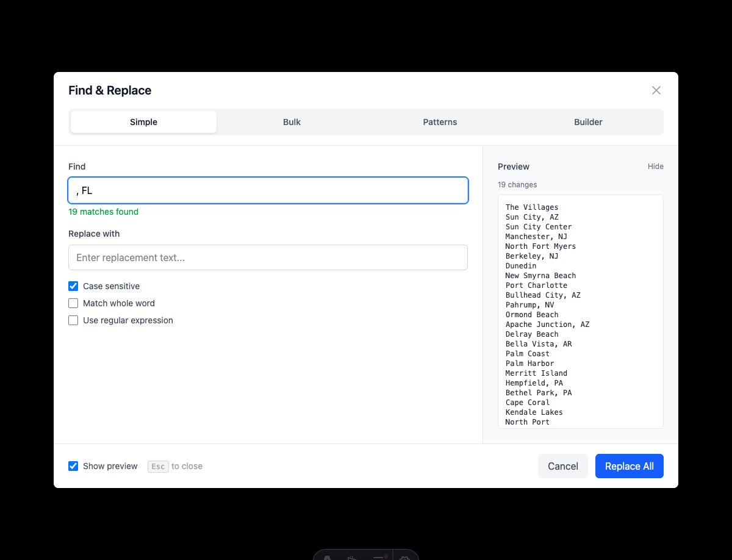Viewport: 732px width, 560px height.
Task: Click "The Villages" entry in preview
Action: point(532,207)
